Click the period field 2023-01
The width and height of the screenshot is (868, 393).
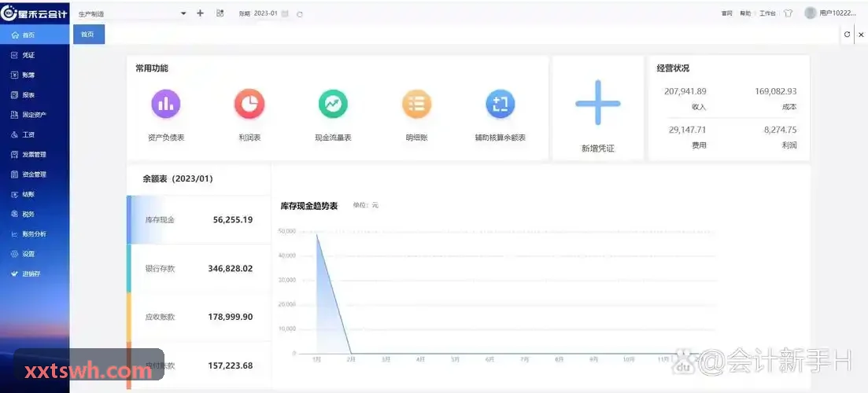pyautogui.click(x=266, y=13)
